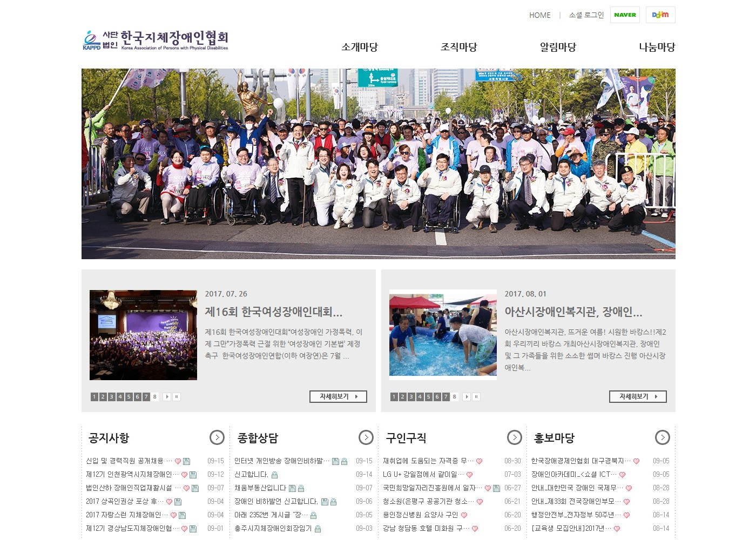Select slide 5 in right news pager
The height and width of the screenshot is (540, 756).
click(429, 397)
